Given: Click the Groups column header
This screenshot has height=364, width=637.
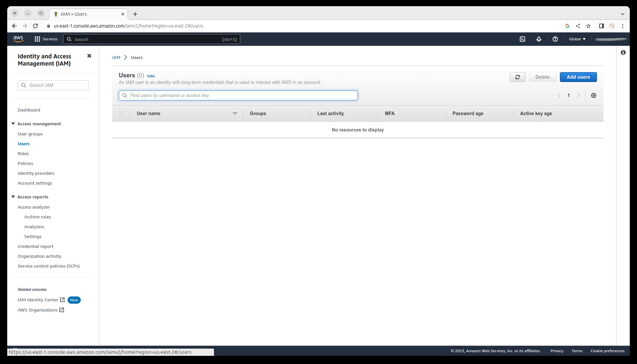Looking at the screenshot, I should (x=258, y=113).
